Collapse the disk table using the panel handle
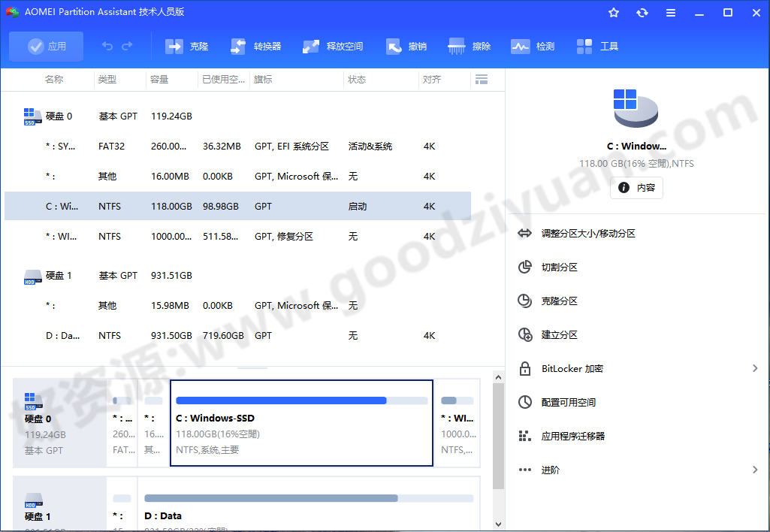 tap(252, 369)
